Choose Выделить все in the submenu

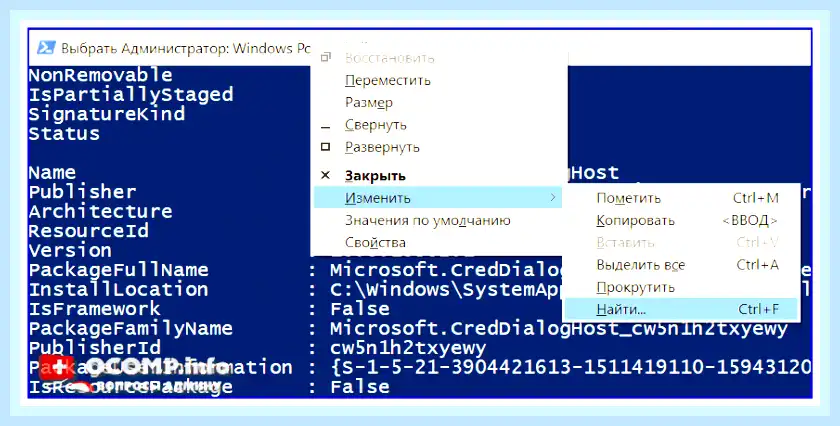pyautogui.click(x=640, y=265)
